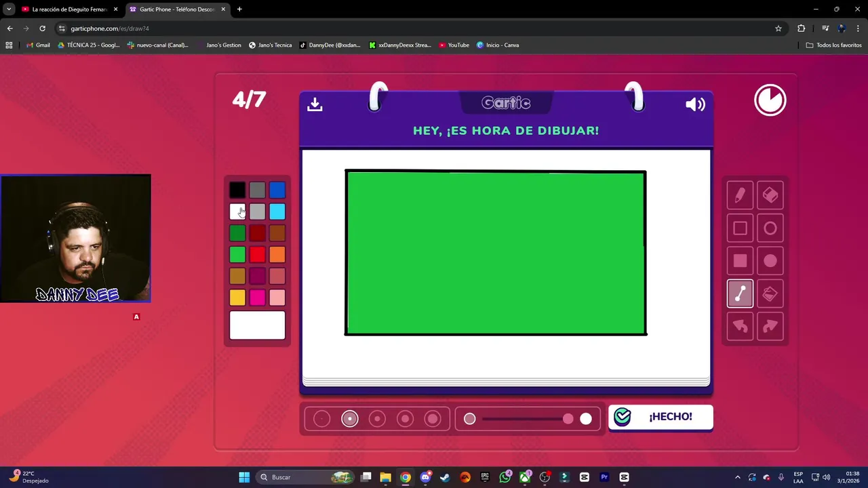
Task: Pick the filled circle tool
Action: click(770, 261)
